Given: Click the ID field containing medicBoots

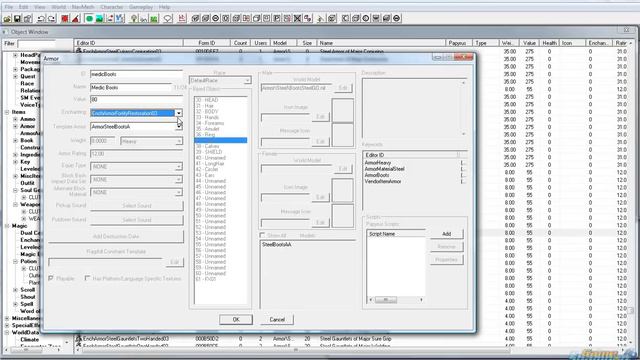Looking at the screenshot, I should pos(136,74).
